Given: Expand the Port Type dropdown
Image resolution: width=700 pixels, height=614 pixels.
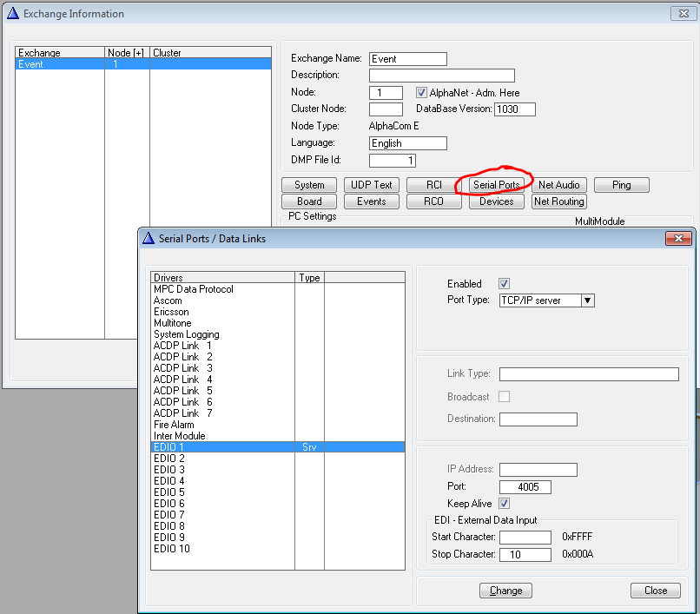Looking at the screenshot, I should (587, 300).
